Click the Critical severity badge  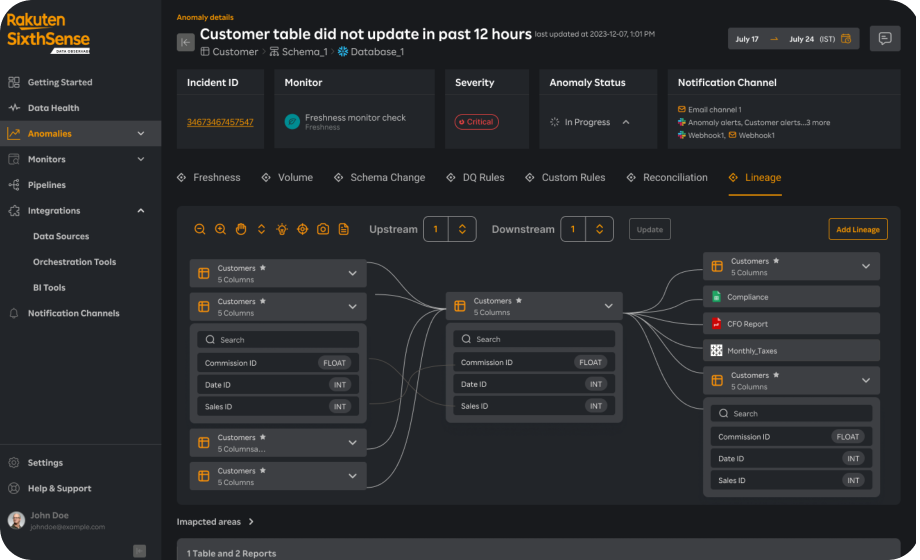click(x=476, y=122)
